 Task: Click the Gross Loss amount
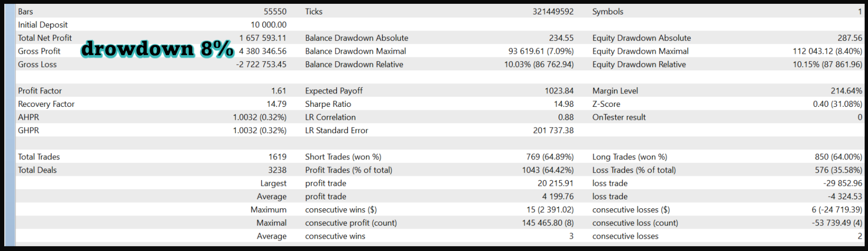[x=261, y=64]
